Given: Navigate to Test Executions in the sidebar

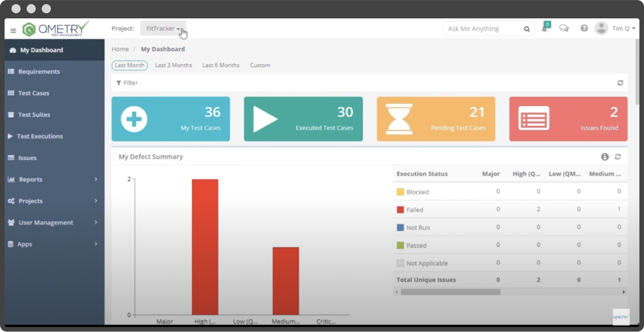Looking at the screenshot, I should [39, 136].
